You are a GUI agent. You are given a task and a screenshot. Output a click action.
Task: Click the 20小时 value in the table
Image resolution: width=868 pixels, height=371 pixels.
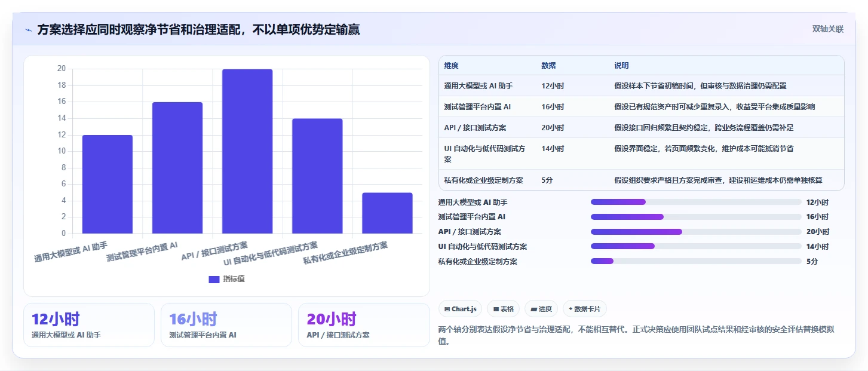553,128
